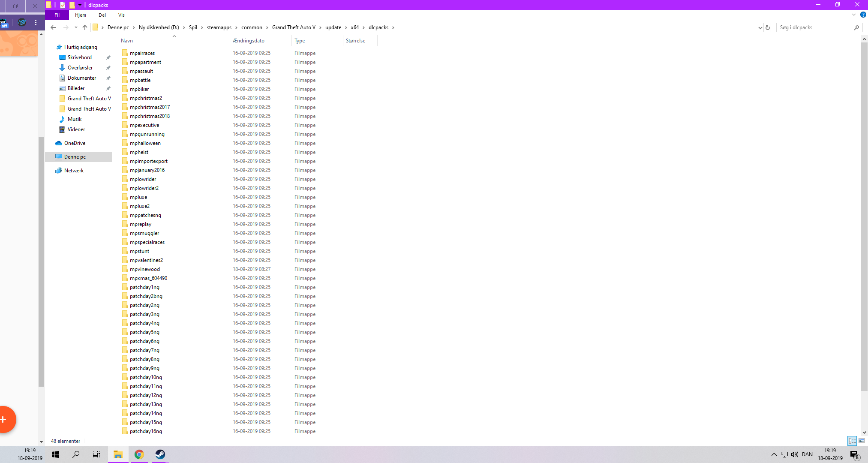Click the search magnifier icon in search box
Viewport: 868px width, 463px height.
(x=856, y=27)
